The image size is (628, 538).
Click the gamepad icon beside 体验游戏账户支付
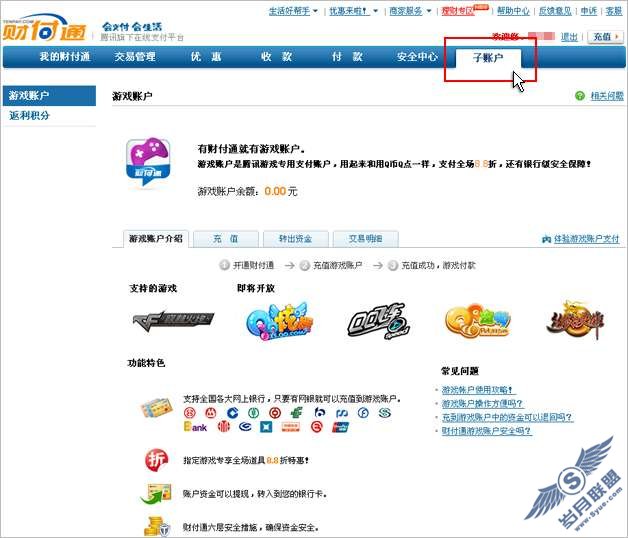pyautogui.click(x=546, y=239)
